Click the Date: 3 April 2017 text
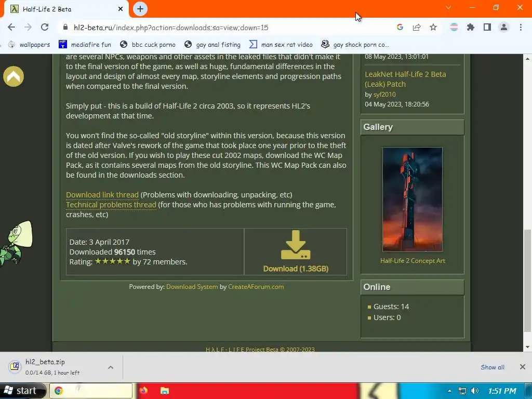Screen dimensions: 532x399 click(99, 242)
